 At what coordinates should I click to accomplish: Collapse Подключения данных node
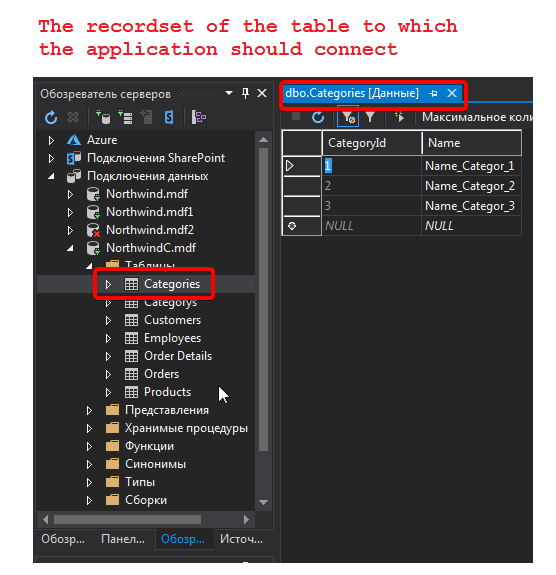pyautogui.click(x=51, y=177)
